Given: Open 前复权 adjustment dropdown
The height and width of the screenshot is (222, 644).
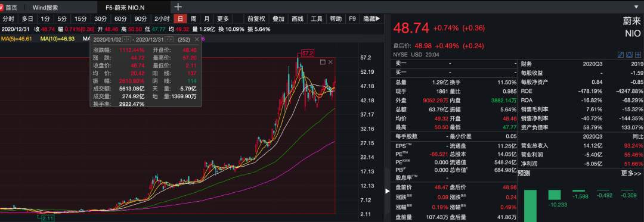Looking at the screenshot, I should (x=256, y=19).
